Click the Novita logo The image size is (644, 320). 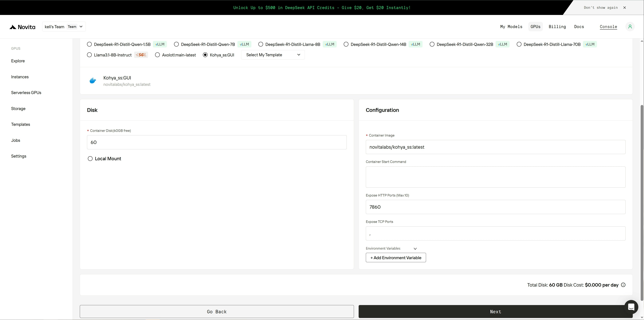point(22,27)
